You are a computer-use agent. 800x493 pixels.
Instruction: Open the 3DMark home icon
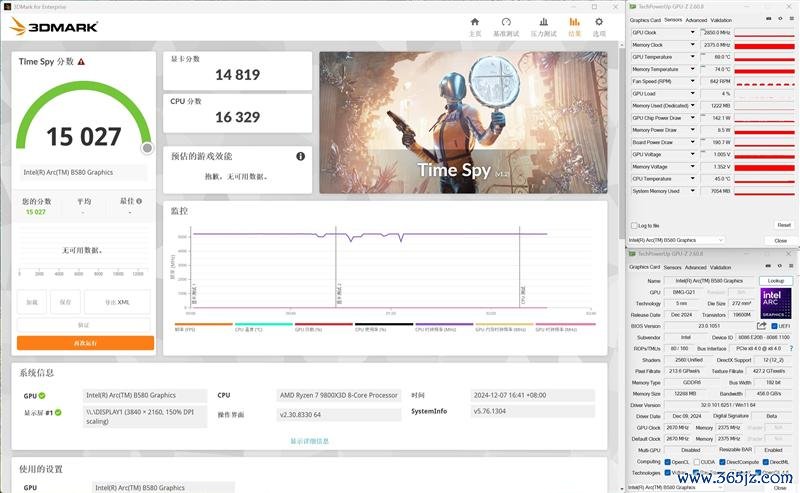coord(474,22)
